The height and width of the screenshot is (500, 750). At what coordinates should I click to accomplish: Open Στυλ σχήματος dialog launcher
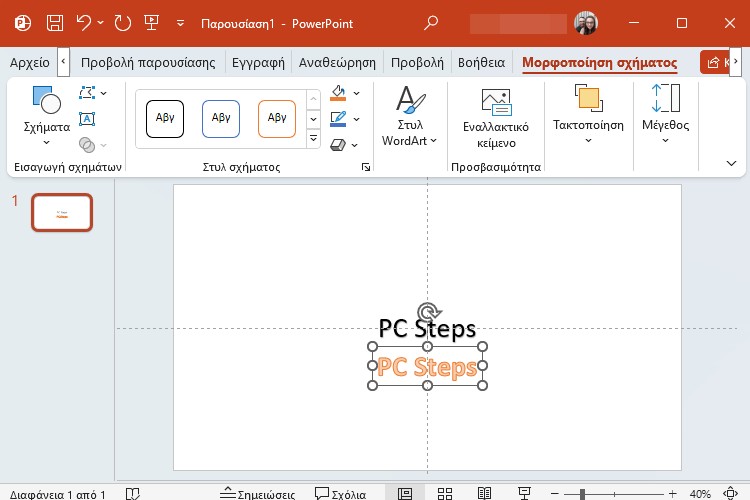click(366, 167)
